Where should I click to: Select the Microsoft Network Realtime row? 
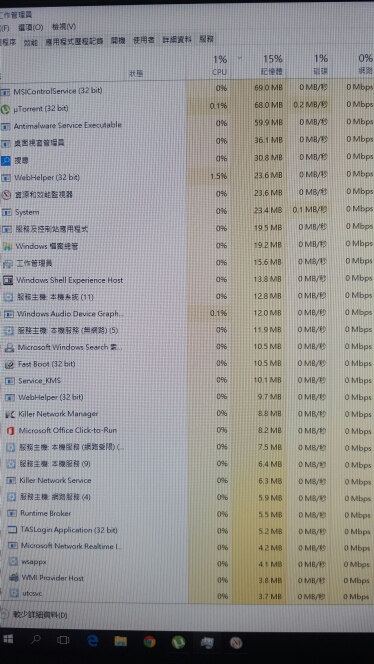[x=187, y=547]
